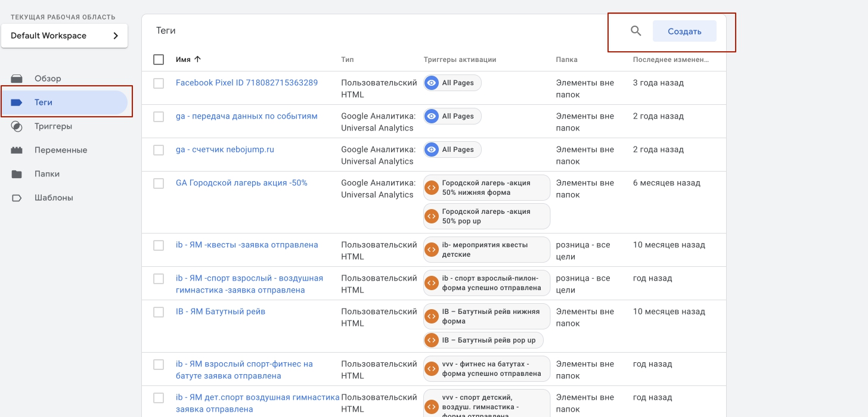Check the box for Facebook Pixel ID tag

click(x=159, y=83)
